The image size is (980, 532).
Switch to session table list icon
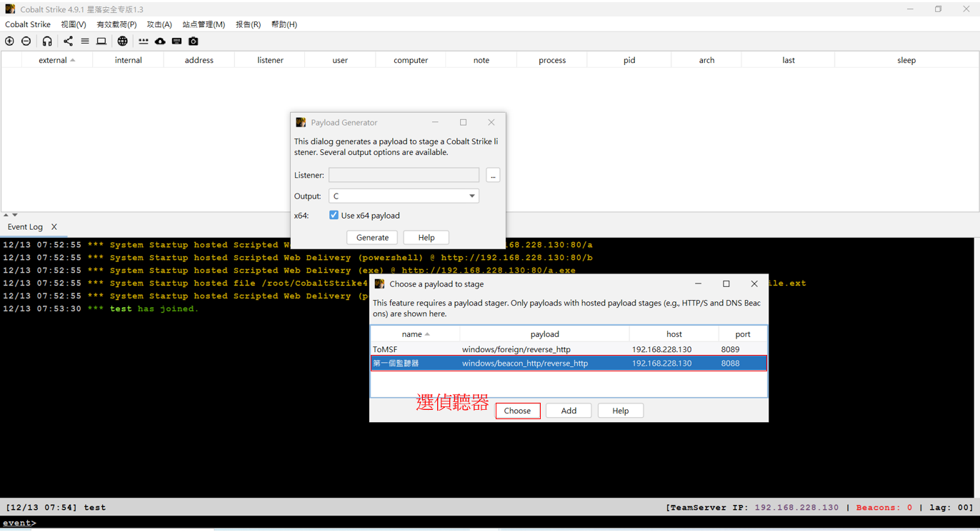(85, 41)
